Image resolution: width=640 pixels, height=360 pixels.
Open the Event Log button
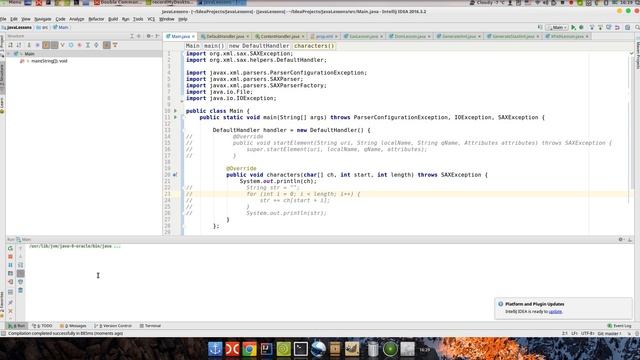click(619, 326)
